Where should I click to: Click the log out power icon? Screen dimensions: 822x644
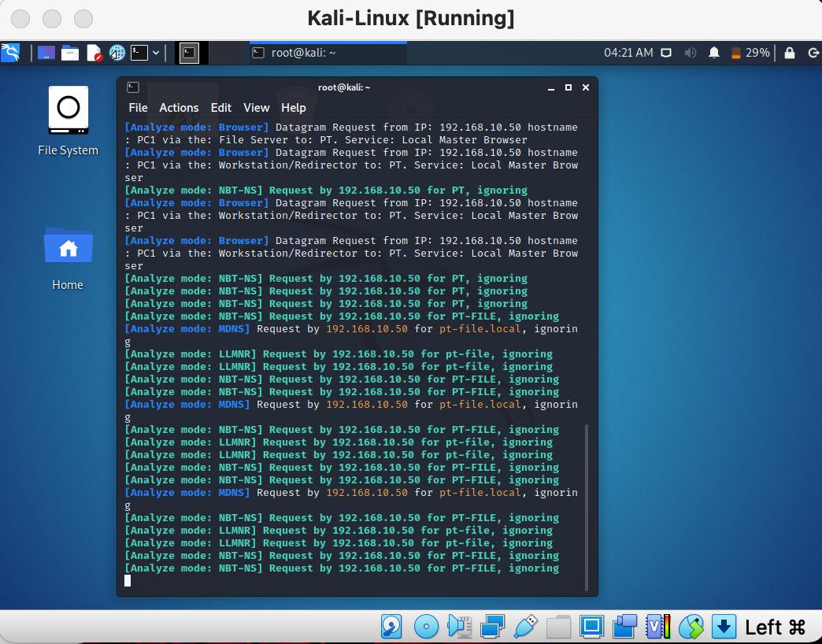pos(813,53)
